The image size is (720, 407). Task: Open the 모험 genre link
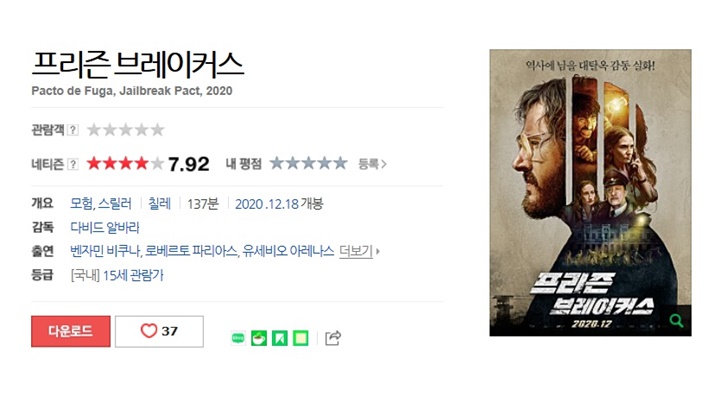(82, 204)
